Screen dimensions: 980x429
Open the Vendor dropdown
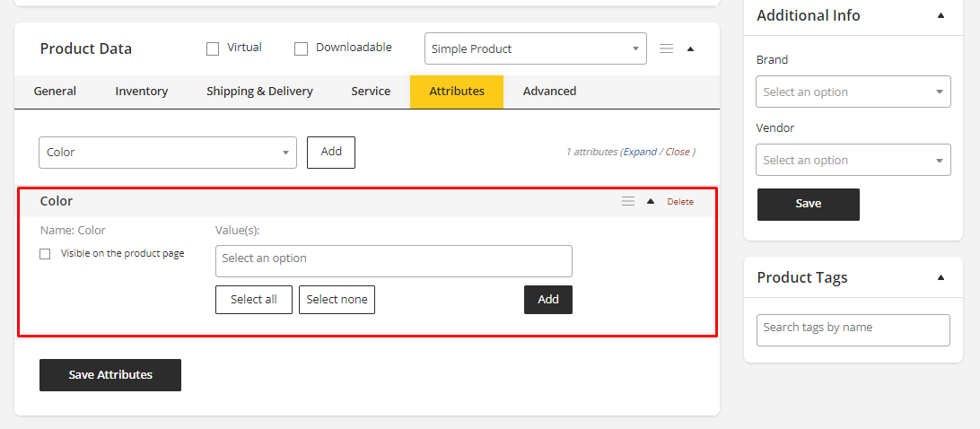(853, 160)
